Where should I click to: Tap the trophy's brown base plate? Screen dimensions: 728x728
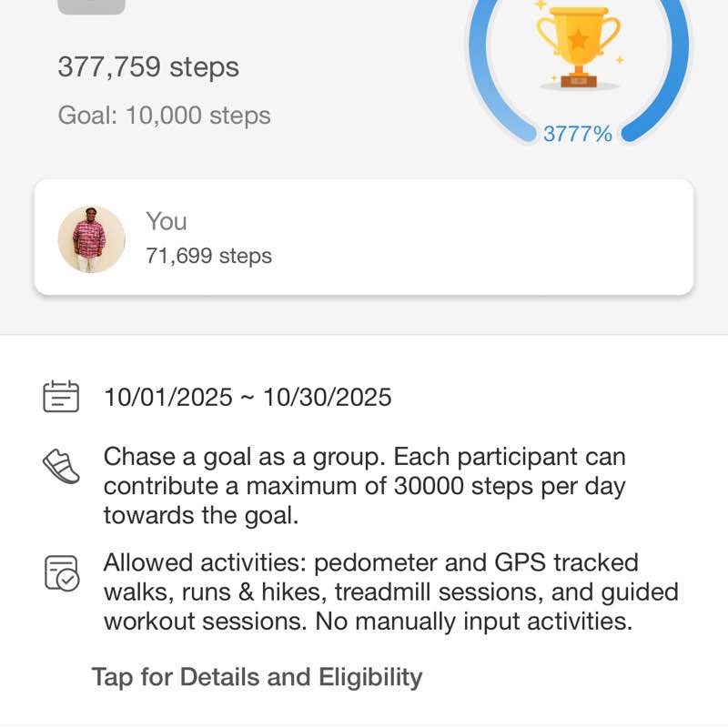pyautogui.click(x=579, y=81)
